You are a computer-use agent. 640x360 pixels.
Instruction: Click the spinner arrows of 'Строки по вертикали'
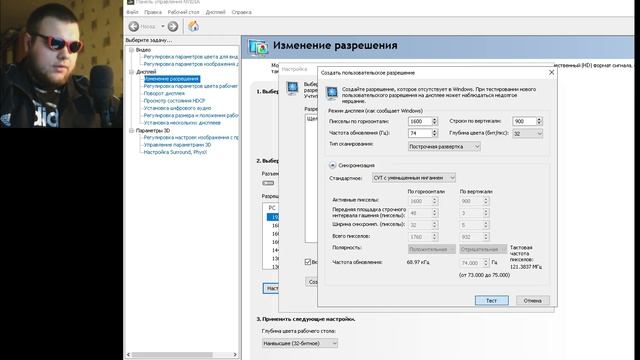[539, 121]
